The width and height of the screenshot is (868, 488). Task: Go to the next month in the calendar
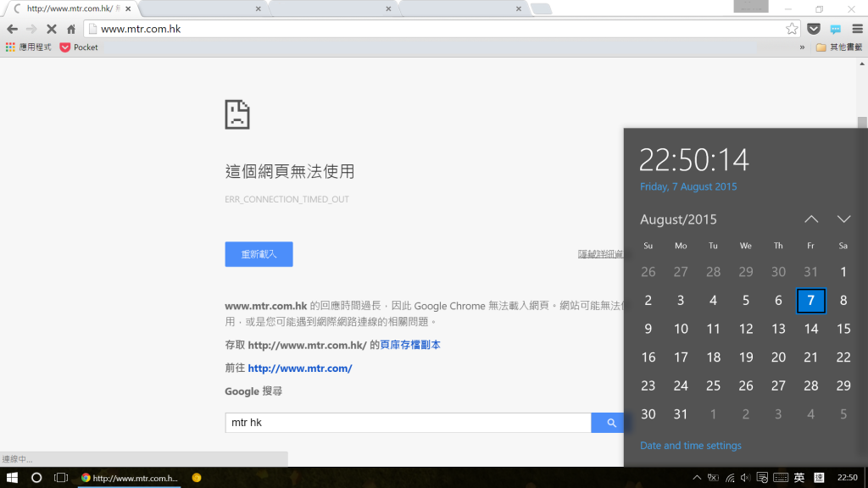843,219
